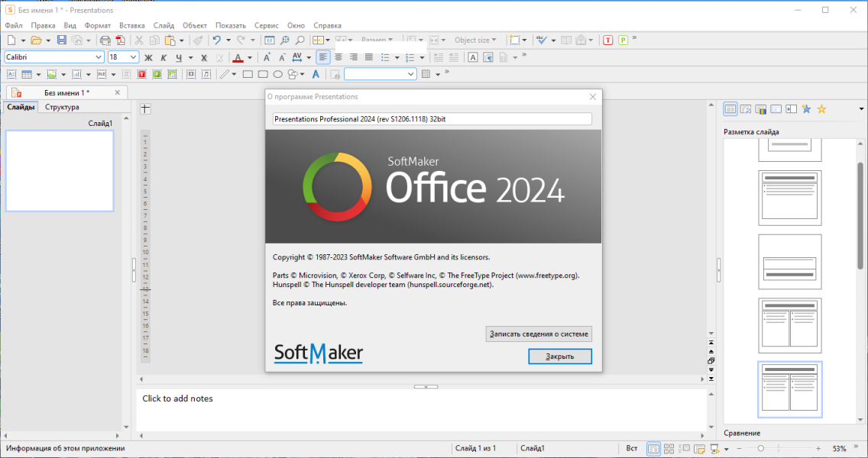Center-align the text
Screen dimensions: 868x458
(x=338, y=57)
